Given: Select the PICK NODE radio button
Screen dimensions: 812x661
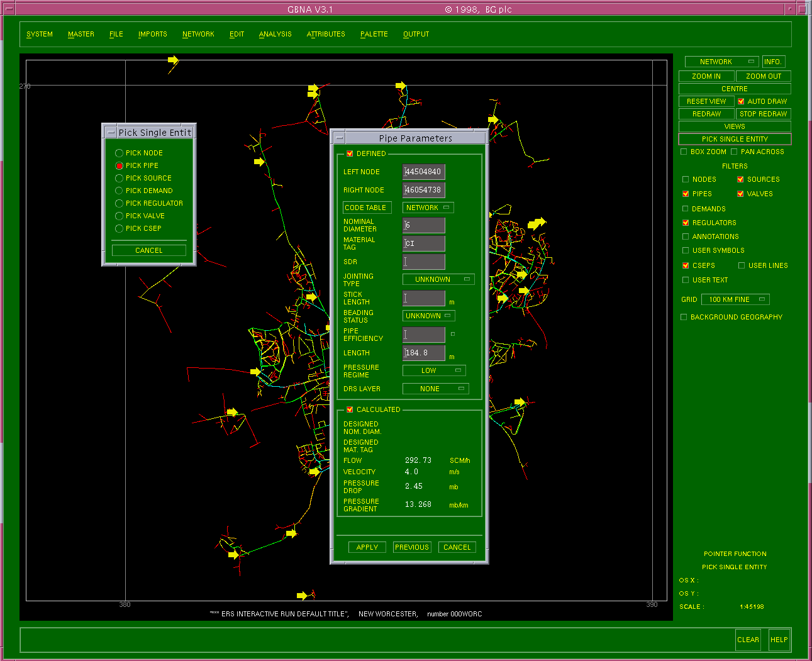Looking at the screenshot, I should tap(119, 153).
